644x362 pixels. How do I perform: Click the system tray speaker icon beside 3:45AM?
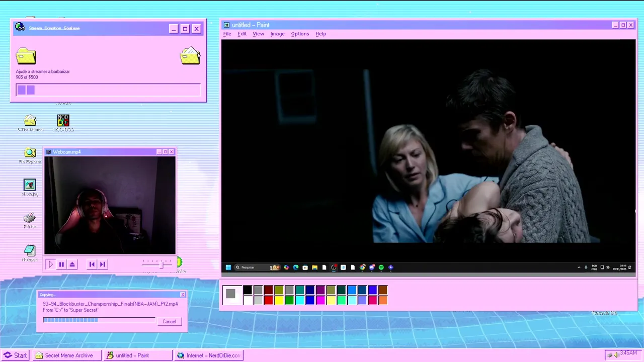point(616,355)
